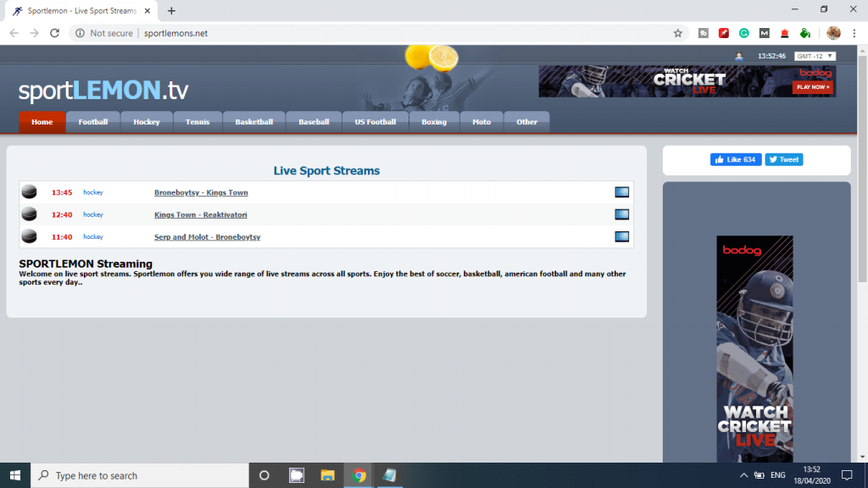Open the Baseball tab
Screen dimensions: 868x488
(314, 122)
